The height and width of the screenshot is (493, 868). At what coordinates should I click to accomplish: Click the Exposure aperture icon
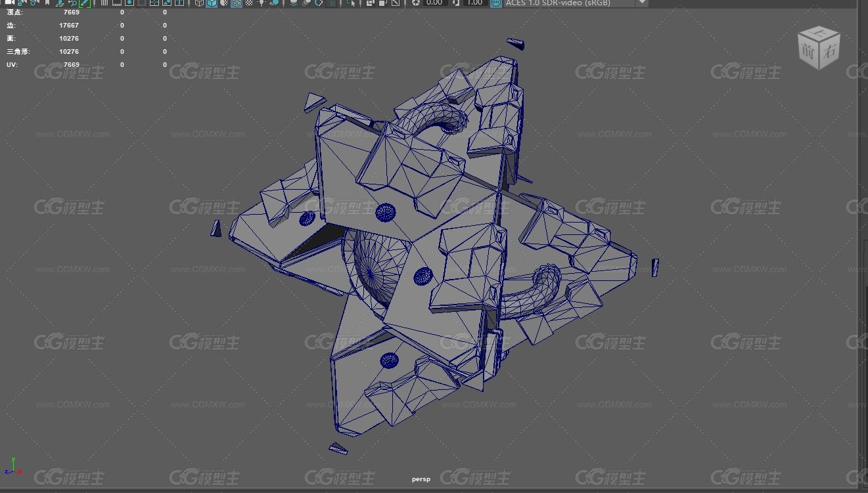[416, 3]
